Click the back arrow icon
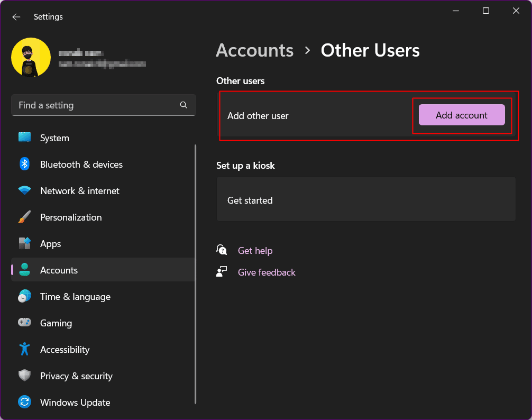This screenshot has height=420, width=532. tap(16, 17)
